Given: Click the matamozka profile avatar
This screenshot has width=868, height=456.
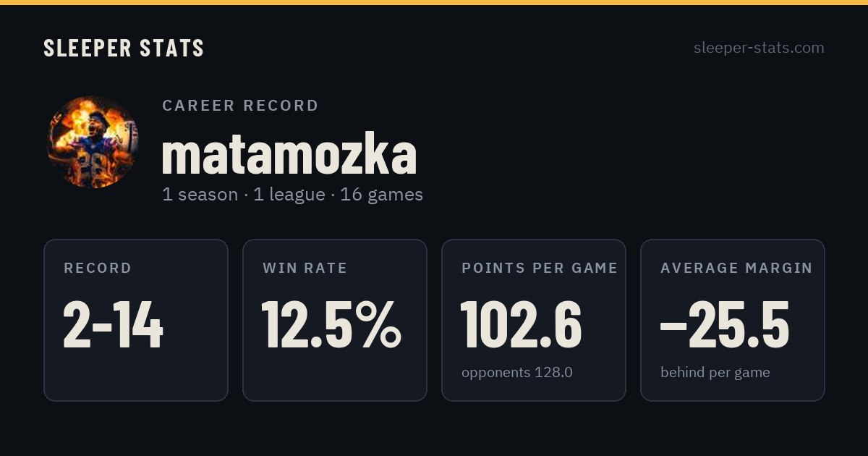Looking at the screenshot, I should [93, 142].
